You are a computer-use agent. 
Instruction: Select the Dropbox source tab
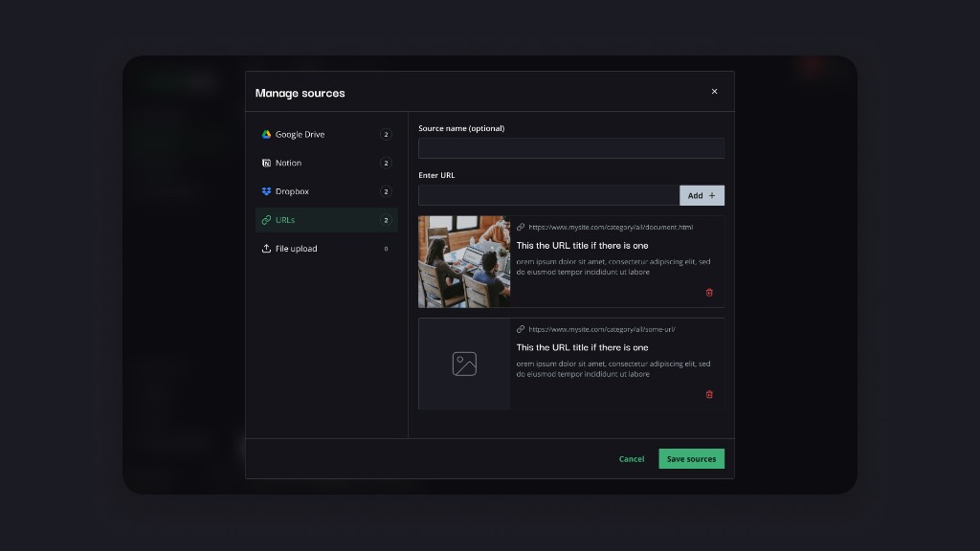327,191
